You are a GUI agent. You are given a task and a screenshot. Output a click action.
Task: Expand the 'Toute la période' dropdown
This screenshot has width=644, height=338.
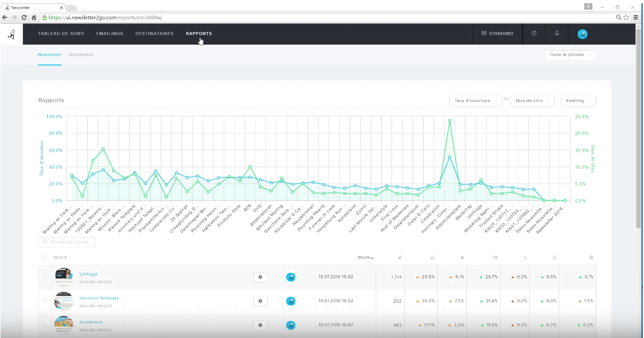tap(570, 55)
